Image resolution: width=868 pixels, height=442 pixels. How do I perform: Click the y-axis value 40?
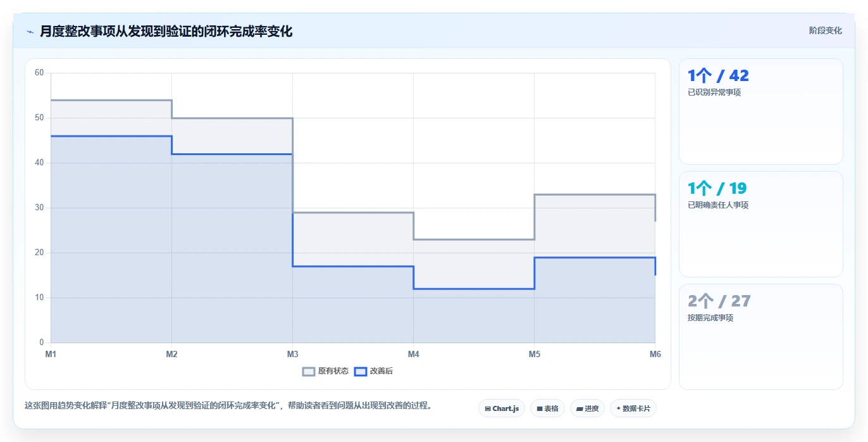point(39,163)
